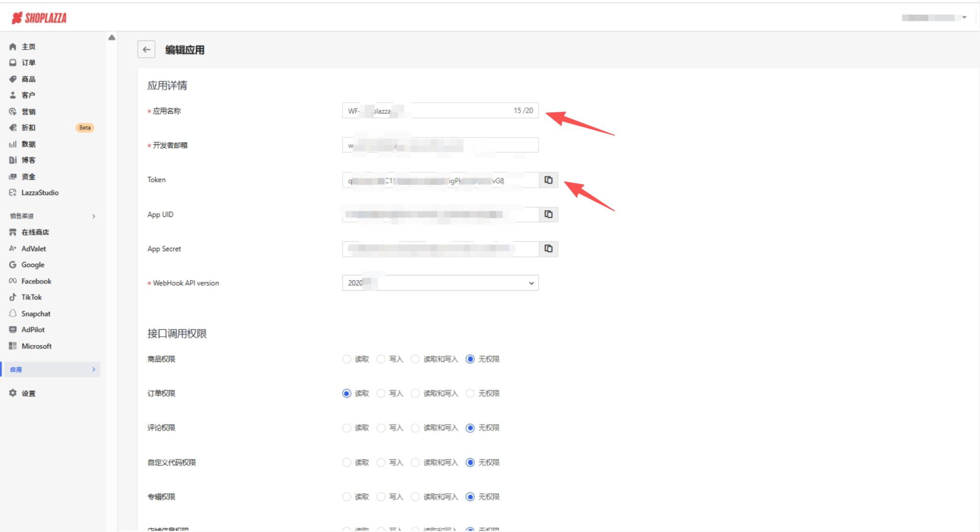This screenshot has width=980, height=532.
Task: Click the Facebook channel icon
Action: pyautogui.click(x=13, y=281)
